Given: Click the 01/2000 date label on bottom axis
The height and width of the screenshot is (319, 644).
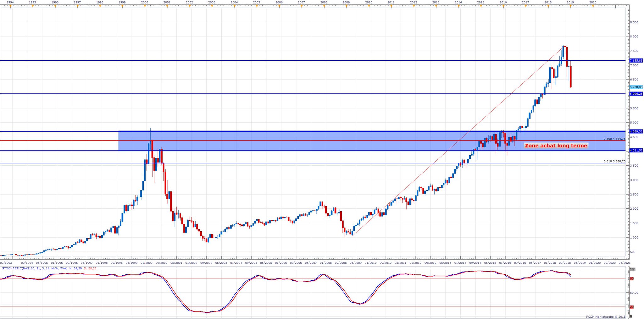Looking at the screenshot, I should [147, 263].
